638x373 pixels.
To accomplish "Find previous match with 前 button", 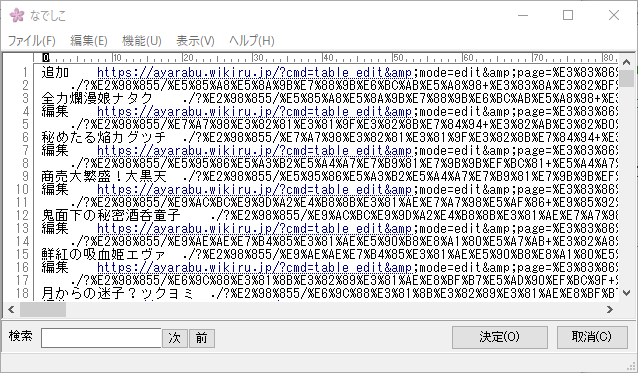I will [x=201, y=338].
